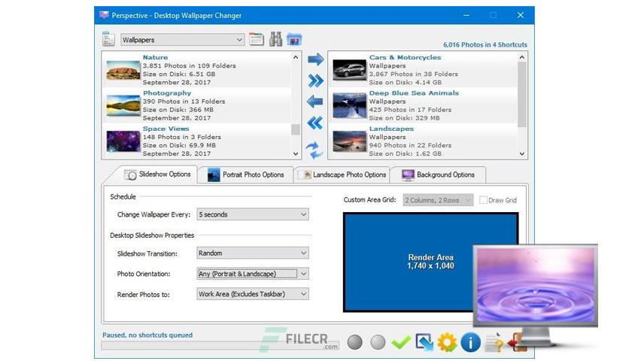Click the lighter gray circle button

pos(378,342)
